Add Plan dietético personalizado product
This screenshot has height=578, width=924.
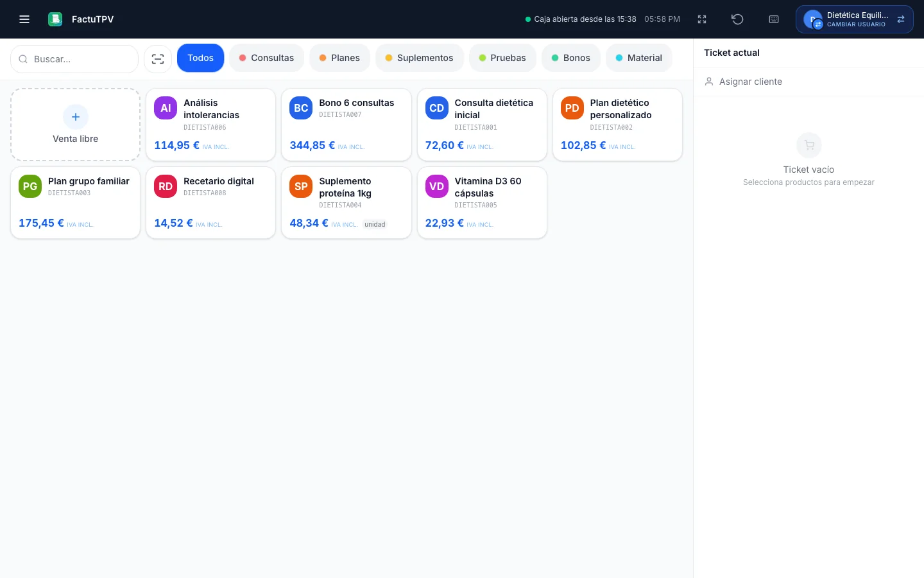click(617, 125)
